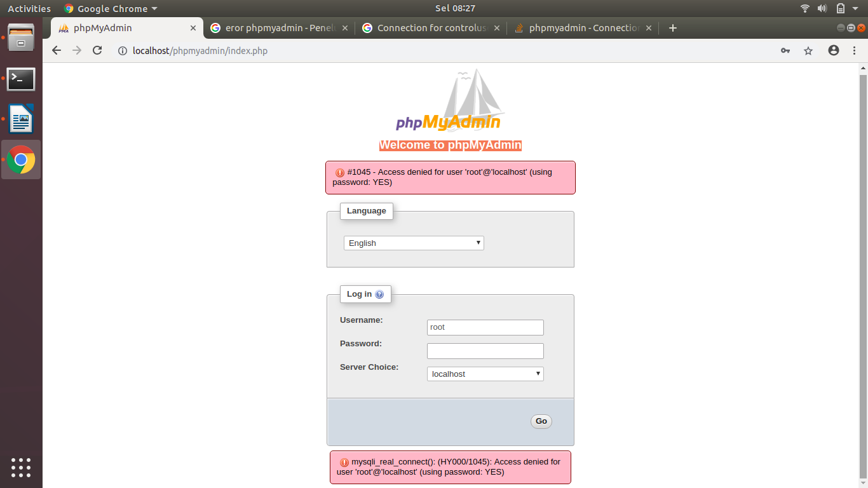Open the Files app in the dock
Image resolution: width=868 pixels, height=488 pixels.
pos(21,37)
